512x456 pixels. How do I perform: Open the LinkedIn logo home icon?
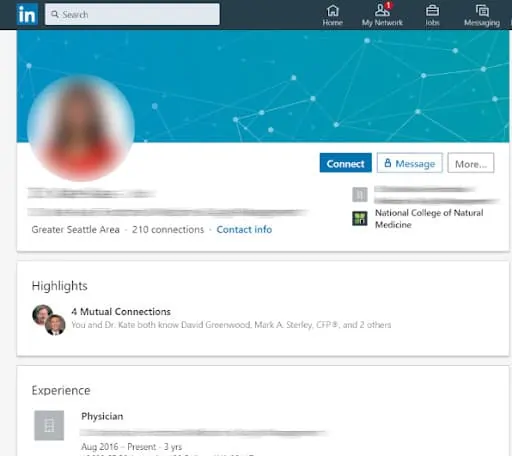27,15
